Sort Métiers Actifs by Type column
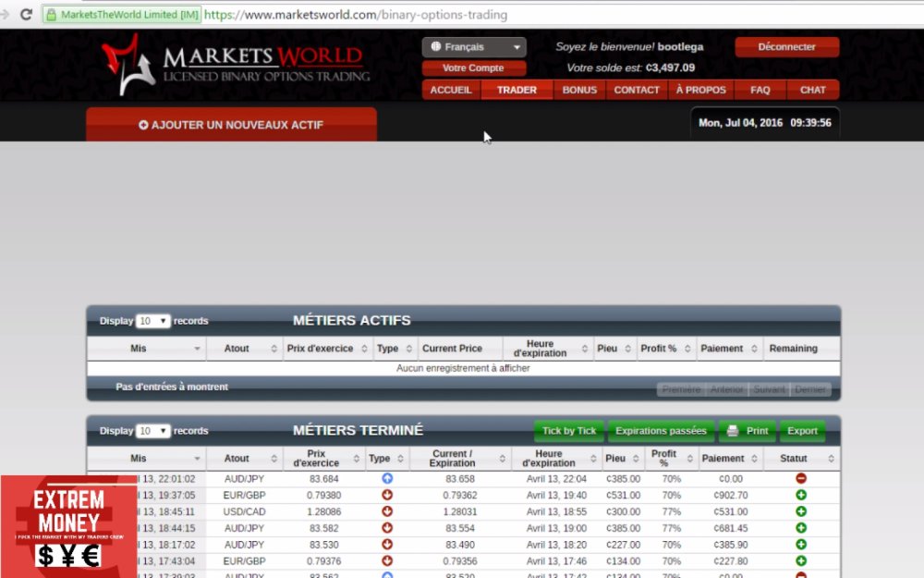Viewport: 924px width, 578px height. point(395,349)
